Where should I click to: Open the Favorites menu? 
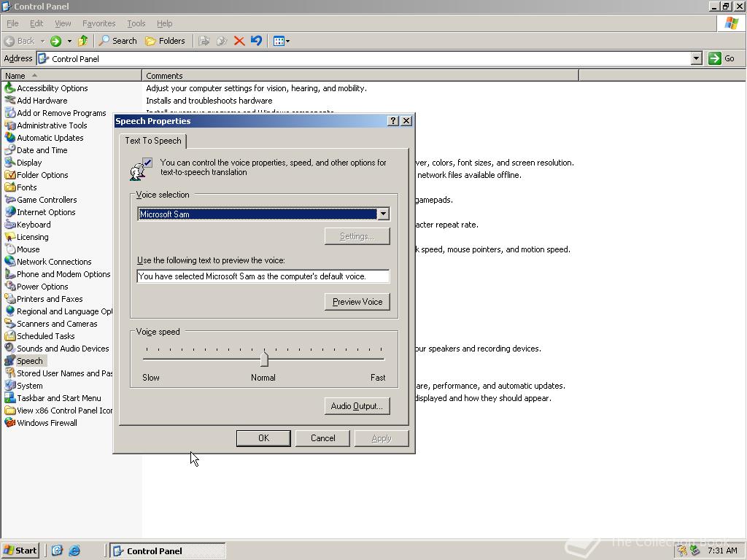point(98,23)
